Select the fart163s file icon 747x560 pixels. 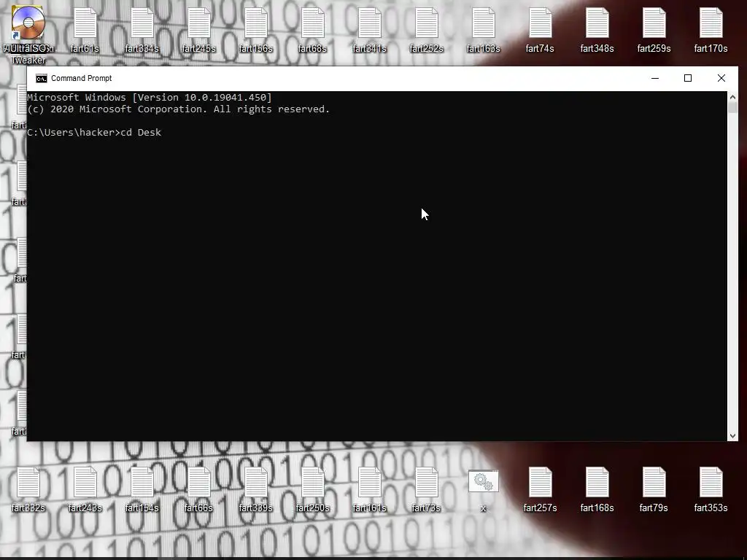(x=484, y=23)
